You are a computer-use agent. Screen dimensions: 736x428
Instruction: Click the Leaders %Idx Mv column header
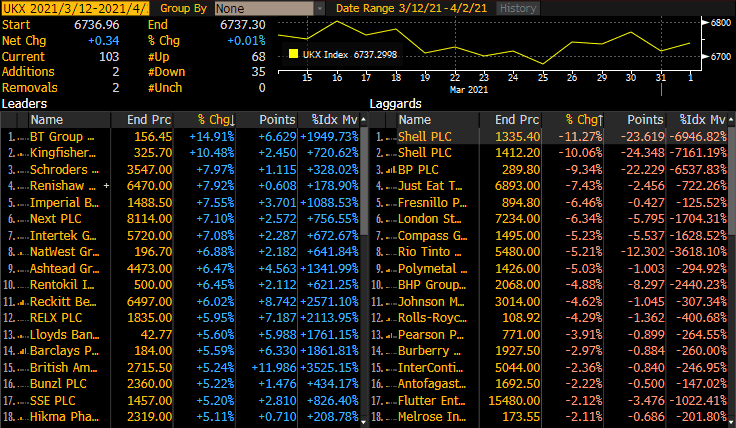pyautogui.click(x=328, y=120)
